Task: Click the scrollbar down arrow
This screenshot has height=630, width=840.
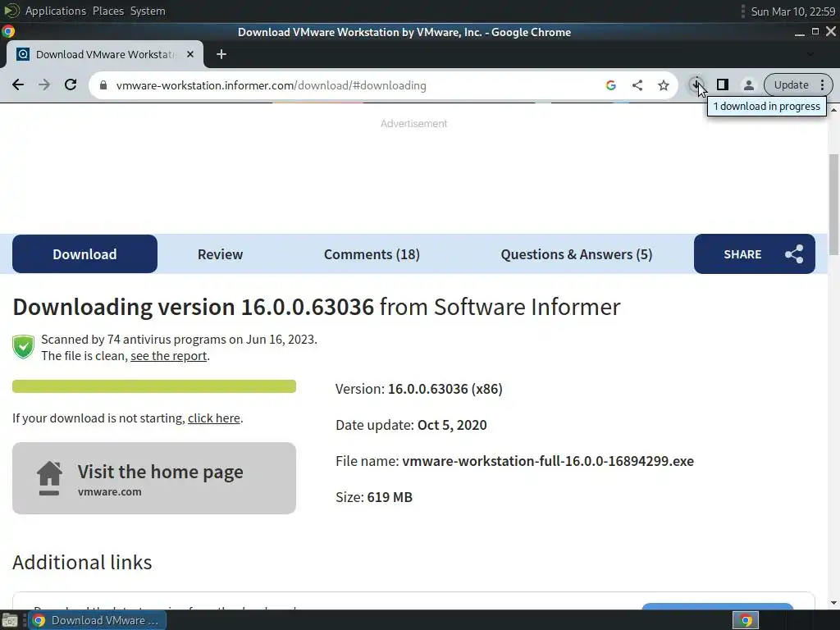Action: [x=833, y=603]
